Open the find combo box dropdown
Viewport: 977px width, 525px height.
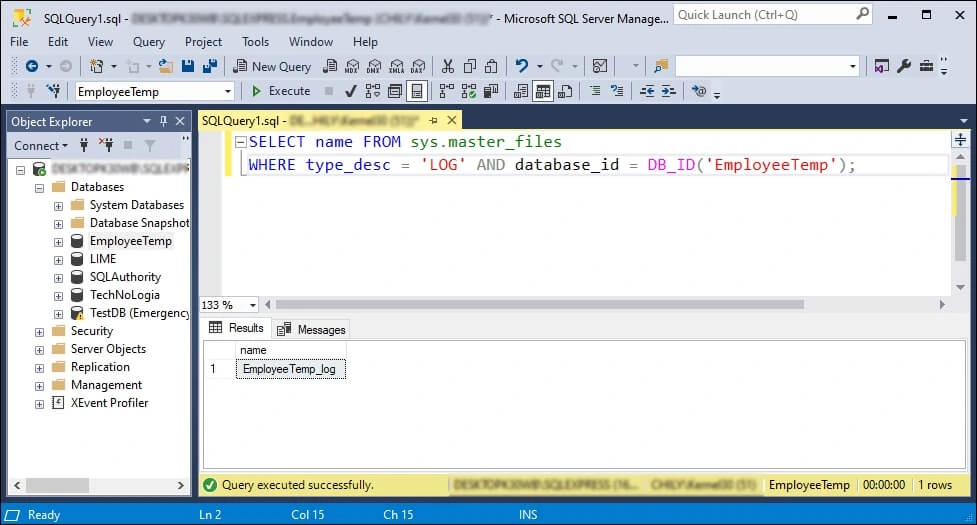[852, 66]
